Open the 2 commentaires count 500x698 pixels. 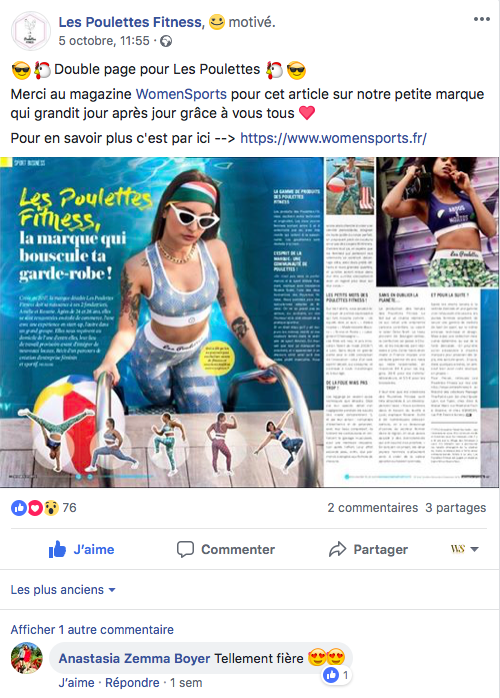click(x=373, y=508)
